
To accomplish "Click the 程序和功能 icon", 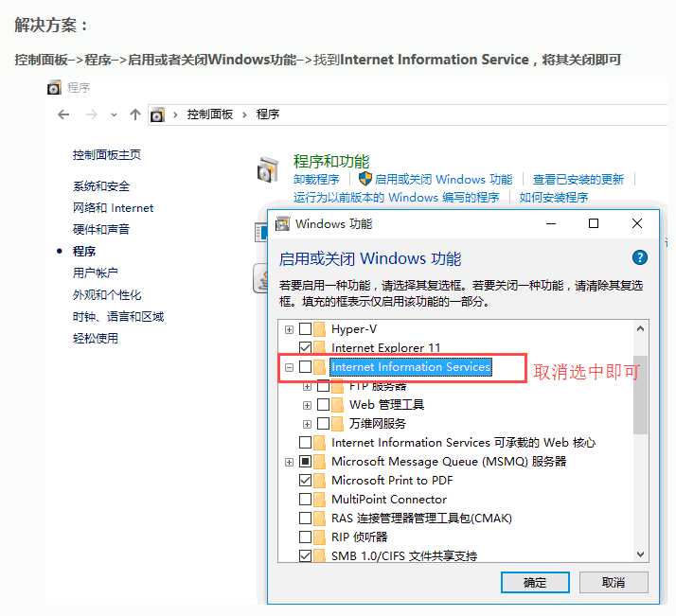I will [x=268, y=169].
